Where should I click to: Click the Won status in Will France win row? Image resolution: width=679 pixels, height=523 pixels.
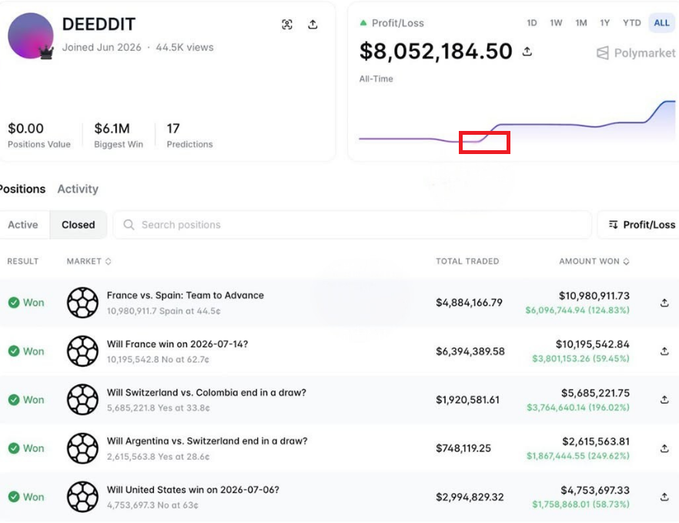[26, 351]
